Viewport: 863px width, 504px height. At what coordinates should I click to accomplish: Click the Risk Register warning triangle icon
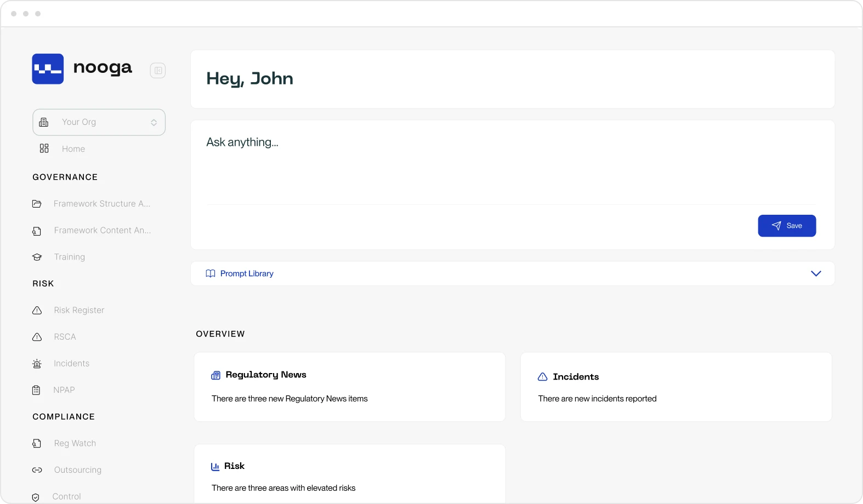coord(37,311)
